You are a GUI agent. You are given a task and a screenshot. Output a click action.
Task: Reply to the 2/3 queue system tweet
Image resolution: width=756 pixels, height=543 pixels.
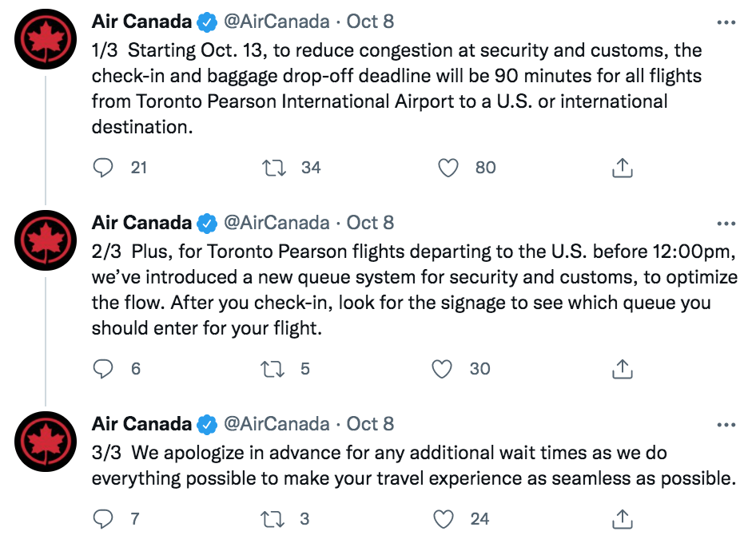coord(103,369)
